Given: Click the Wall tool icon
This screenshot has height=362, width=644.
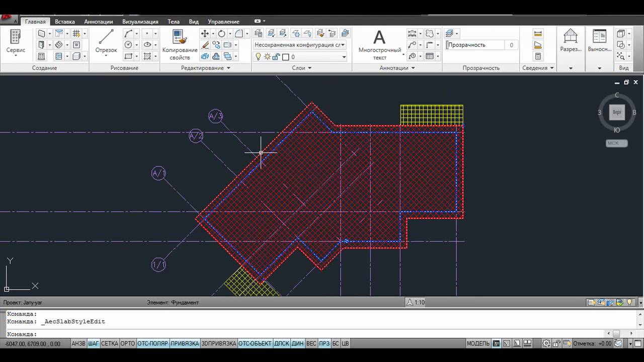Looking at the screenshot, I should [42, 34].
